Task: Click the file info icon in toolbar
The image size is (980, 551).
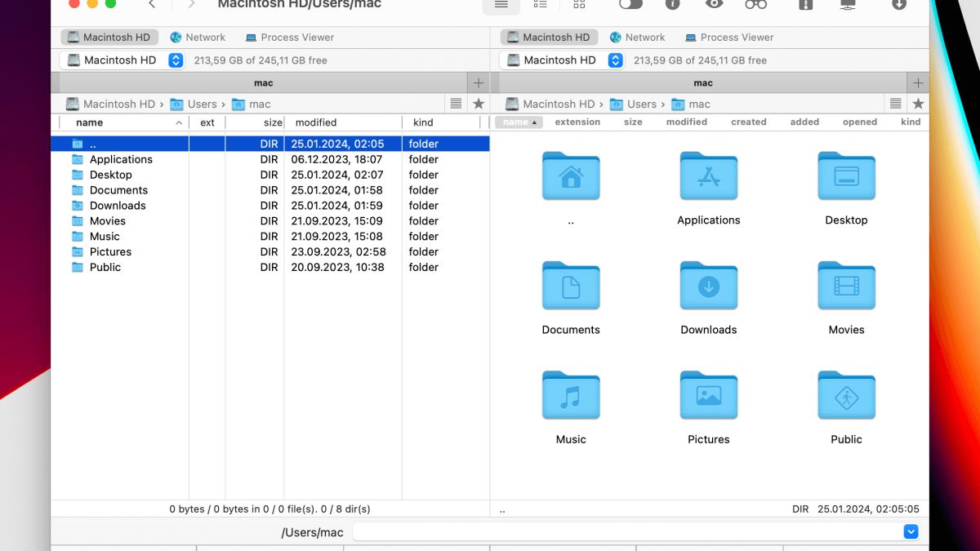Action: tap(673, 5)
